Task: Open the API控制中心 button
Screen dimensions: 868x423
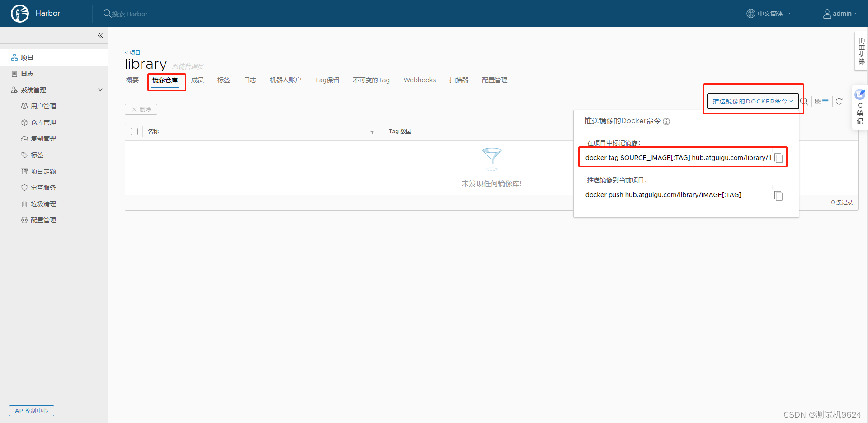Action: coord(32,411)
